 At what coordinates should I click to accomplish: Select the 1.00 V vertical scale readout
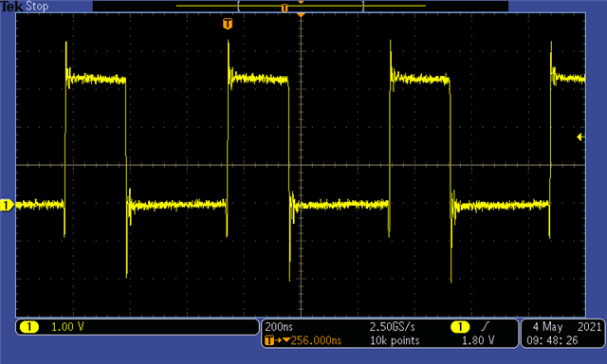click(67, 327)
